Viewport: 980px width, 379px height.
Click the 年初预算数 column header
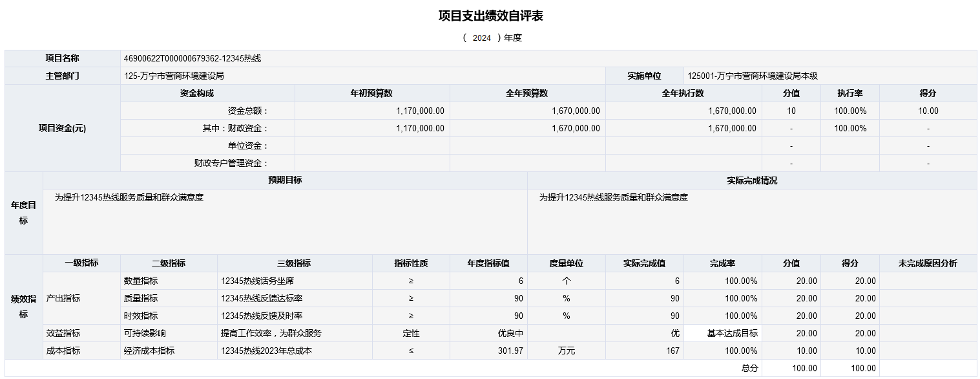(x=371, y=94)
